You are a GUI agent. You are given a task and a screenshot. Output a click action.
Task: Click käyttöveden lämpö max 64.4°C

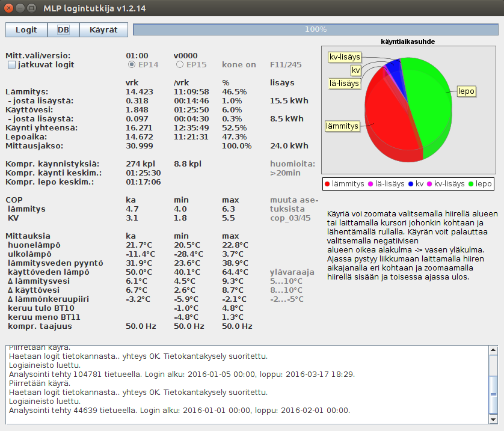click(235, 272)
